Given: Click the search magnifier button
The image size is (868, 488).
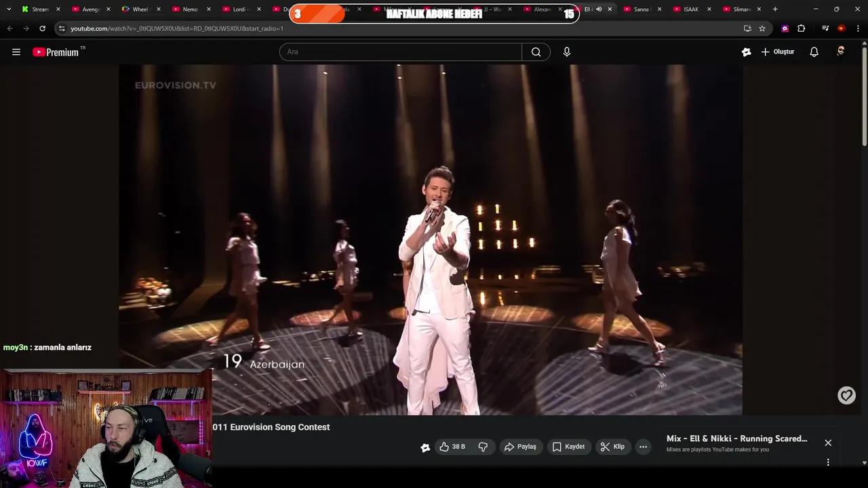Looking at the screenshot, I should (536, 52).
